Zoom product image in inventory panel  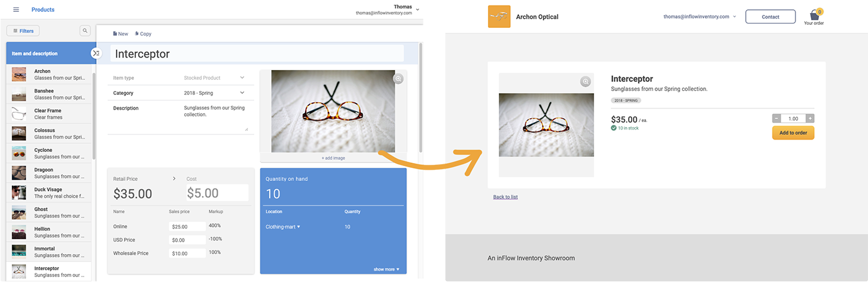398,79
